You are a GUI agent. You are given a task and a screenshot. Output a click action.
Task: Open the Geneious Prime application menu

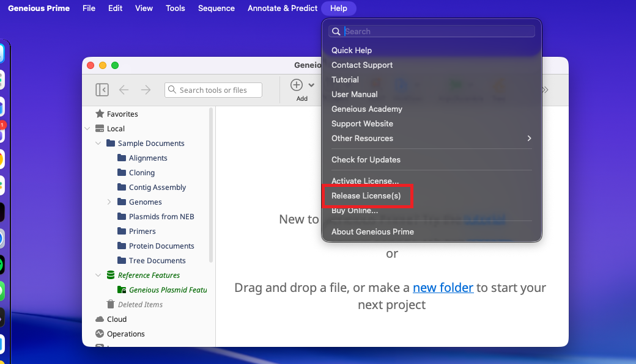tap(39, 8)
